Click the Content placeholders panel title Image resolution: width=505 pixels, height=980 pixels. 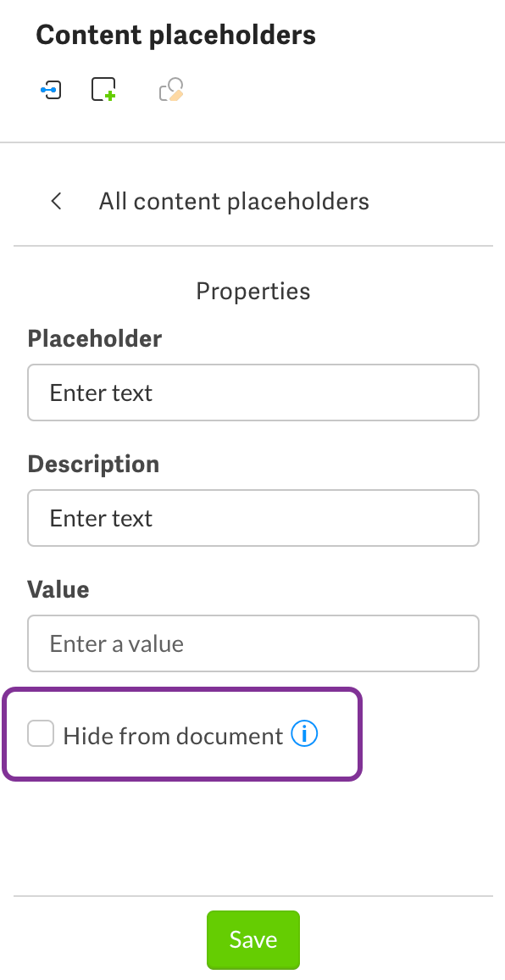pos(175,35)
